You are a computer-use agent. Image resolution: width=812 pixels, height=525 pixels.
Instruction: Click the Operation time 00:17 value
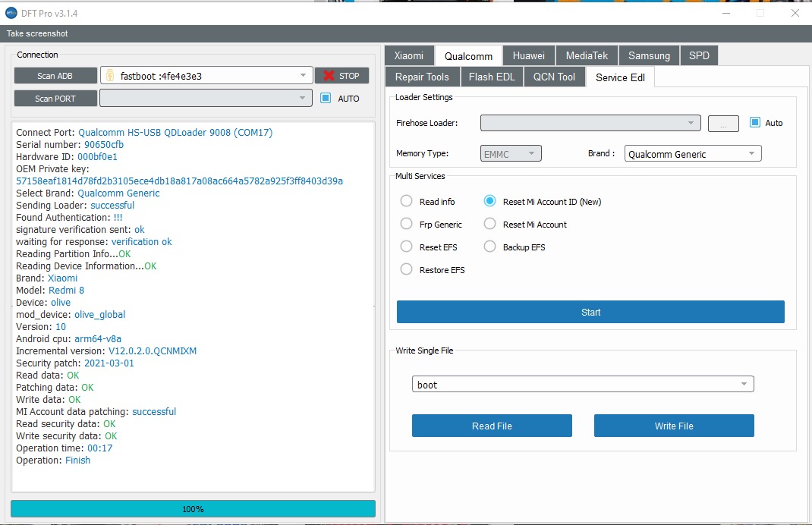(x=99, y=448)
